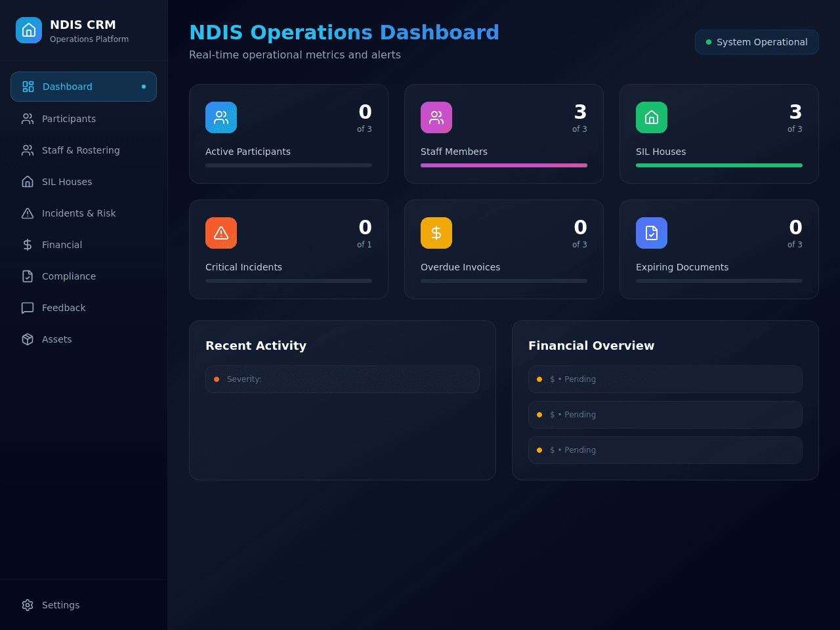840x630 pixels.
Task: Click the blue Active Participants people icon
Action: (221, 117)
